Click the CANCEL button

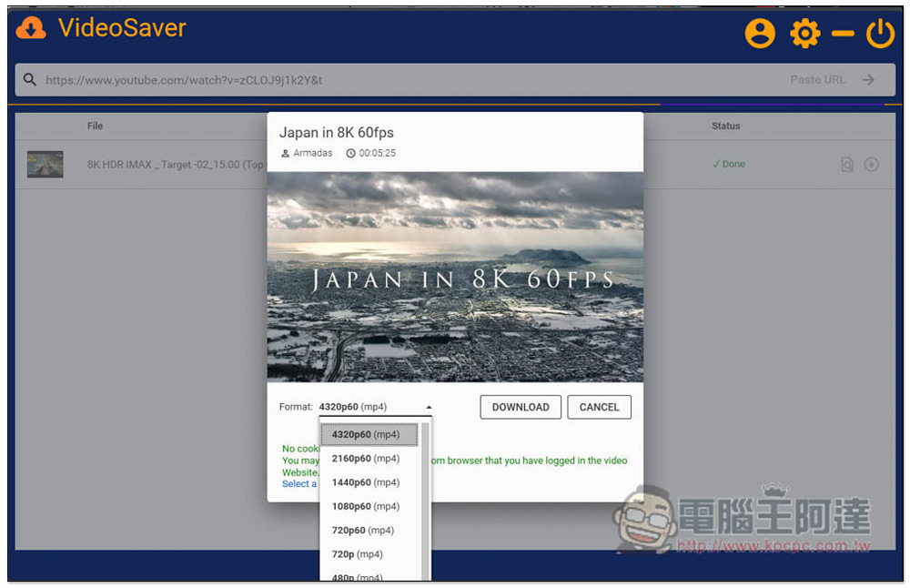click(x=599, y=407)
